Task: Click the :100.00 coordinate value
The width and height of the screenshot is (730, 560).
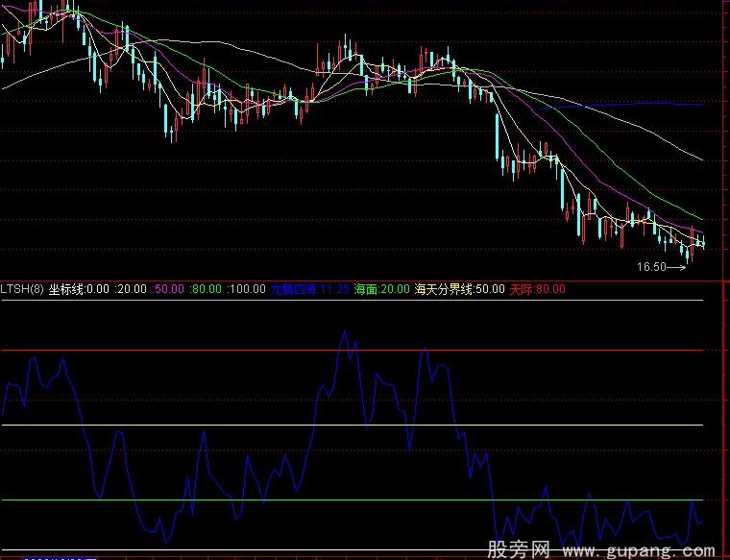Action: pos(246,289)
